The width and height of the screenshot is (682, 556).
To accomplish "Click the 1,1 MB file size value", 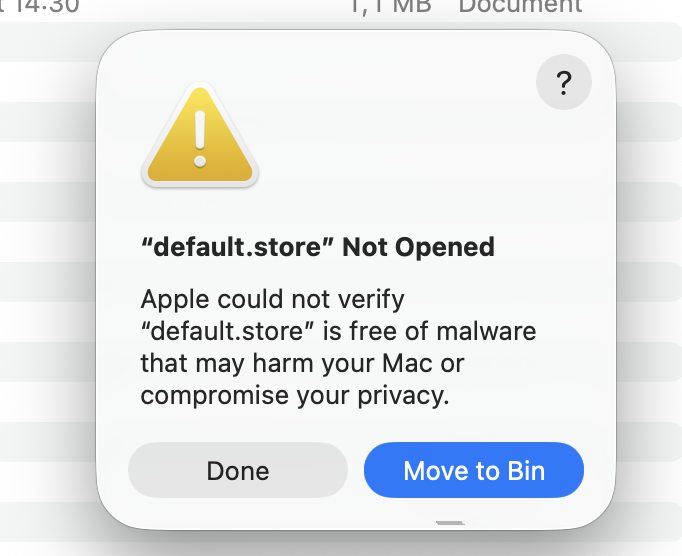I will (390, 6).
